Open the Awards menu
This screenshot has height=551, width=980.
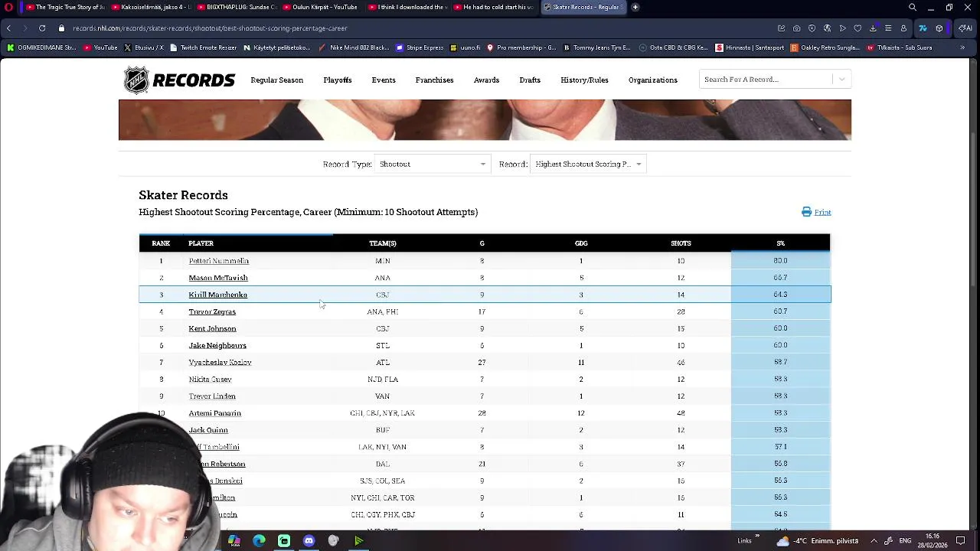[486, 80]
